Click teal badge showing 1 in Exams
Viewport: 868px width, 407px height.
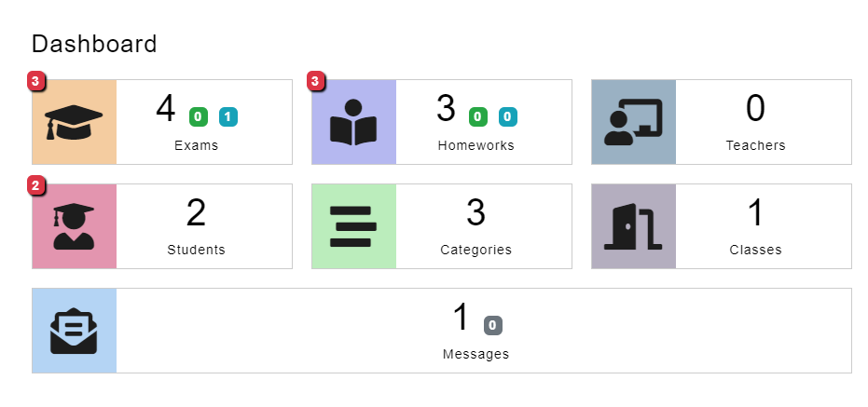[228, 116]
